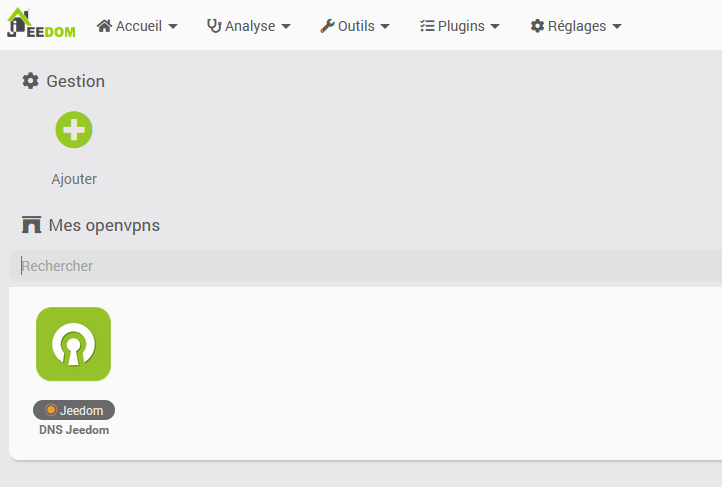This screenshot has height=487, width=722.
Task: Click the Accueil house icon
Action: pos(104,26)
